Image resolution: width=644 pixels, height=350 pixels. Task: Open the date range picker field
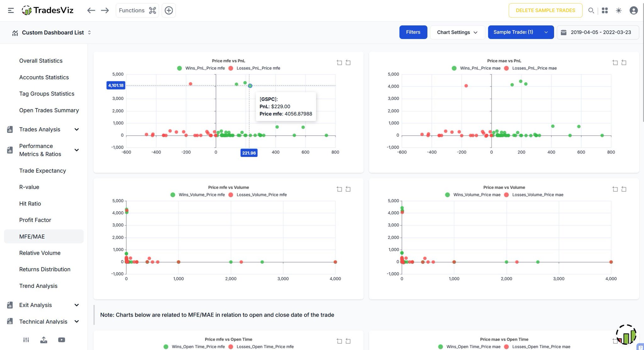(597, 32)
